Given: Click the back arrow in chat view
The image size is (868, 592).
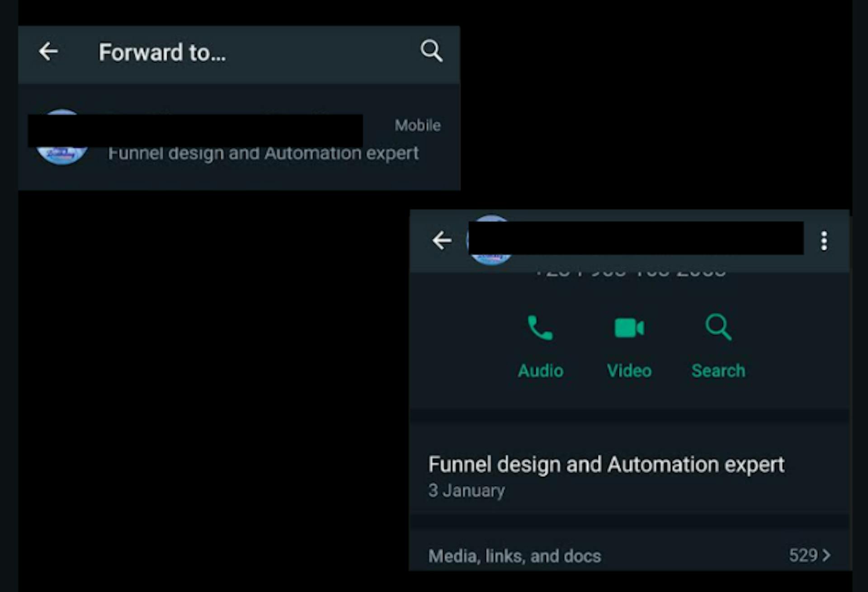Looking at the screenshot, I should 441,240.
